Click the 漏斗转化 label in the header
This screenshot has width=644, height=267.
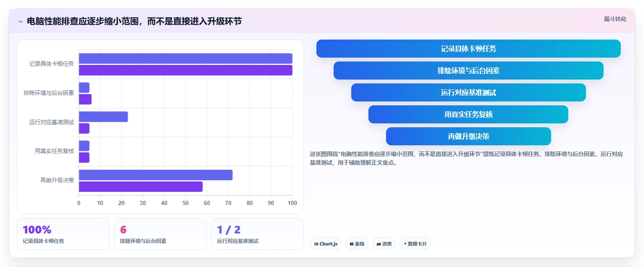[615, 19]
